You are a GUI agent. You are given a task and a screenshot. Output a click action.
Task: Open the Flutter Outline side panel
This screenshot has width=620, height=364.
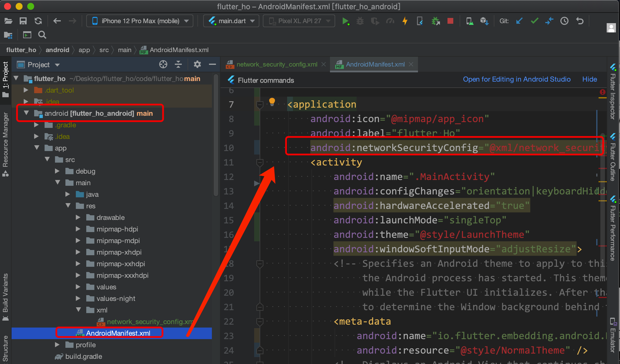click(613, 157)
